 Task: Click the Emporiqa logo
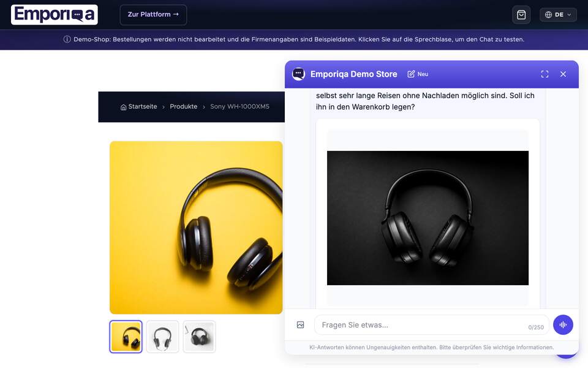pos(55,15)
